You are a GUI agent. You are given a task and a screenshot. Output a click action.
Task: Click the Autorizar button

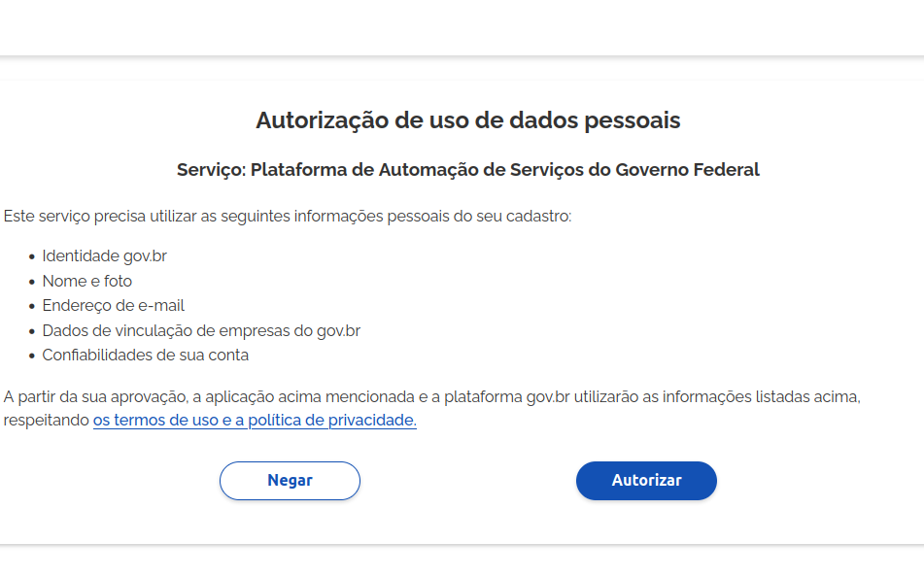[x=646, y=481]
